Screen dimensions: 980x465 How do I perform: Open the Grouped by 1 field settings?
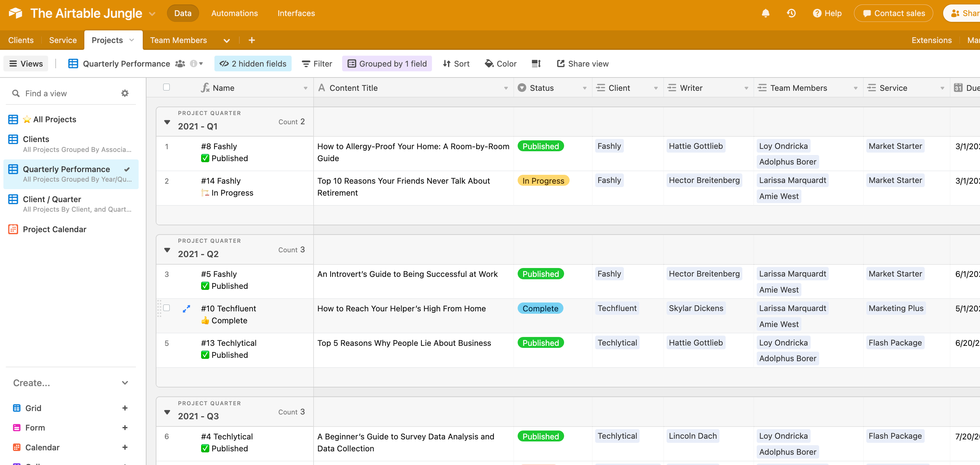[387, 64]
